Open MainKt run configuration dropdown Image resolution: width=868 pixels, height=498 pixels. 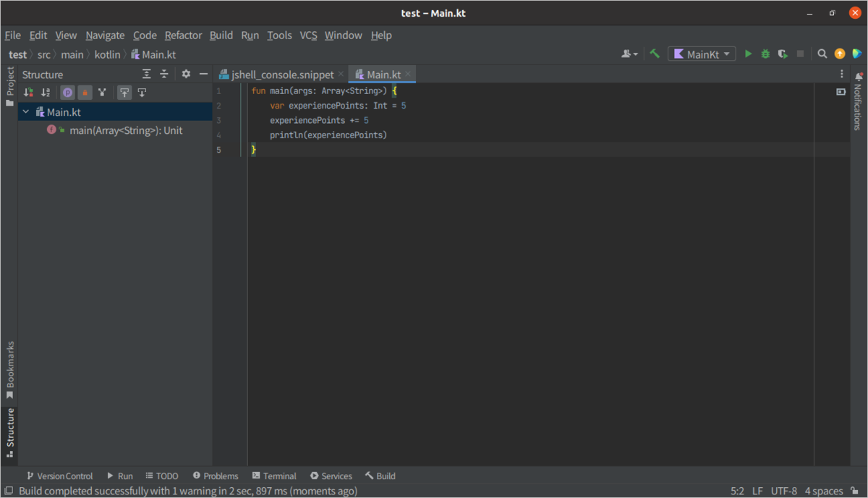[702, 54]
